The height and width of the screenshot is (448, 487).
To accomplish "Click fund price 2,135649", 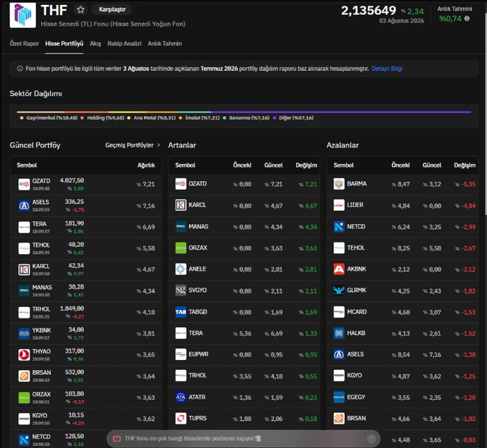I will [x=369, y=11].
